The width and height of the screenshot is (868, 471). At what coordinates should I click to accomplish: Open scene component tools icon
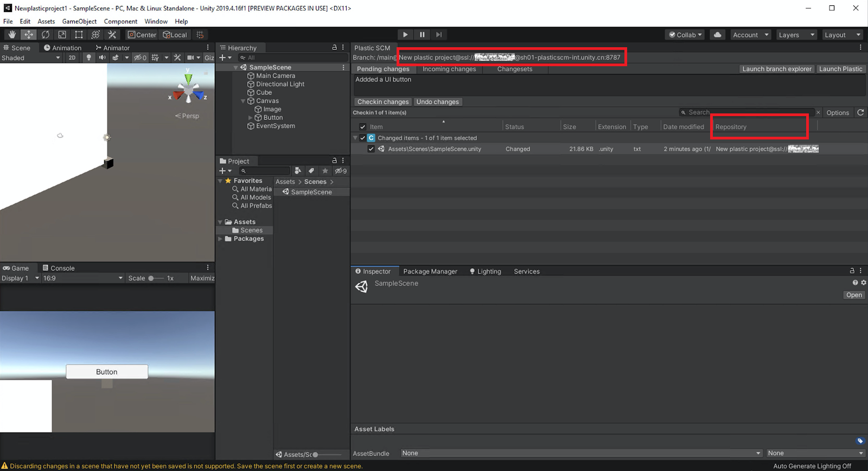click(x=177, y=58)
